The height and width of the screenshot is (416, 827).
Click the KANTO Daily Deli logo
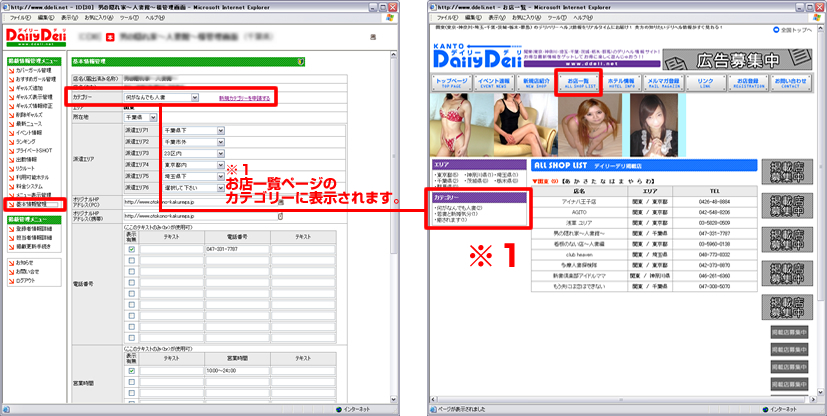tap(477, 55)
